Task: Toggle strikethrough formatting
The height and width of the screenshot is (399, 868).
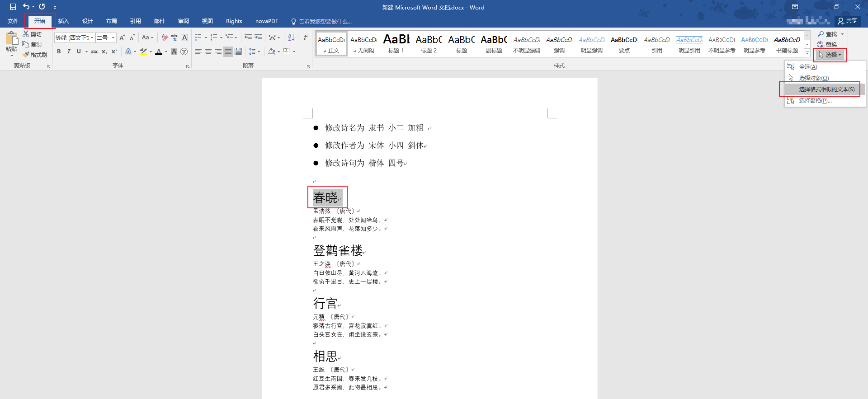Action: (x=94, y=52)
